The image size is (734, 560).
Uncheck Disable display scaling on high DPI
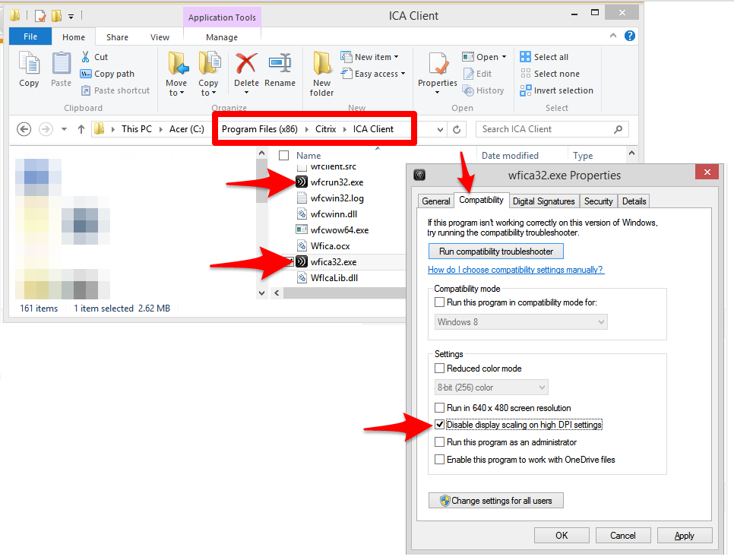(x=440, y=425)
